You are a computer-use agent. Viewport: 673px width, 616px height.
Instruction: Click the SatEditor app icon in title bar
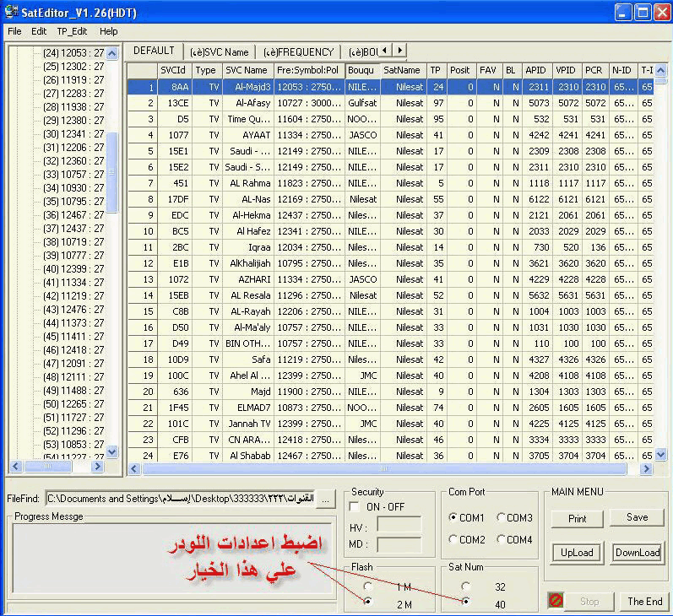point(11,12)
